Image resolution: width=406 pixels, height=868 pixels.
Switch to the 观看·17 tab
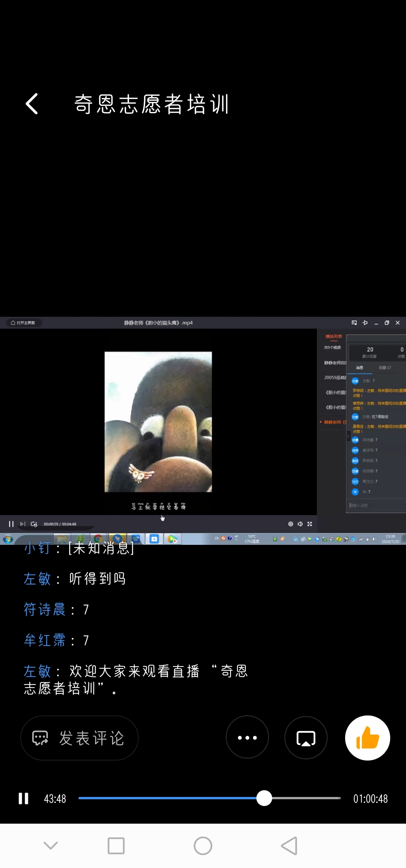385,368
